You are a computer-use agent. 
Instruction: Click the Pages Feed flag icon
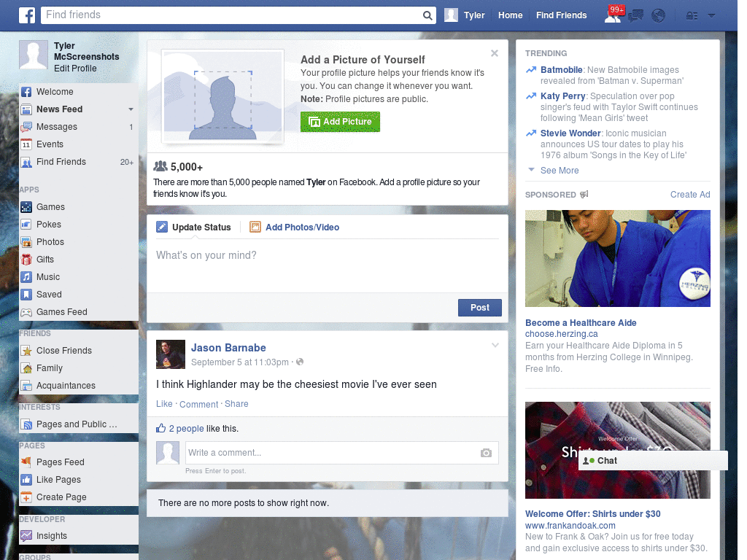pos(26,462)
